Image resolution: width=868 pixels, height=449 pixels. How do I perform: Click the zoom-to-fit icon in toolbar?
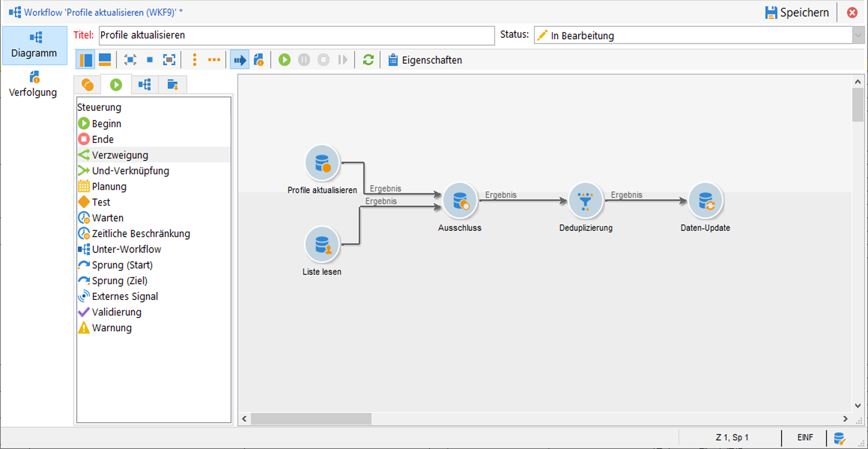(169, 60)
